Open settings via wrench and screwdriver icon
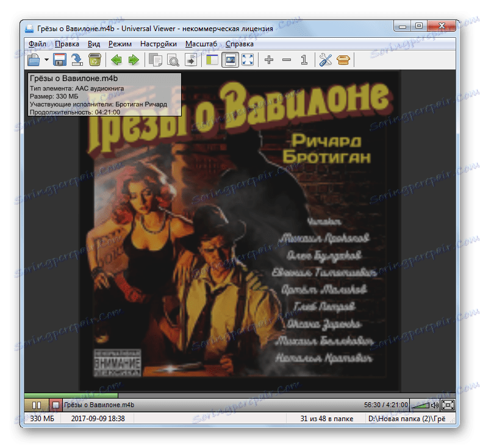The width and height of the screenshot is (480, 448). [326, 60]
